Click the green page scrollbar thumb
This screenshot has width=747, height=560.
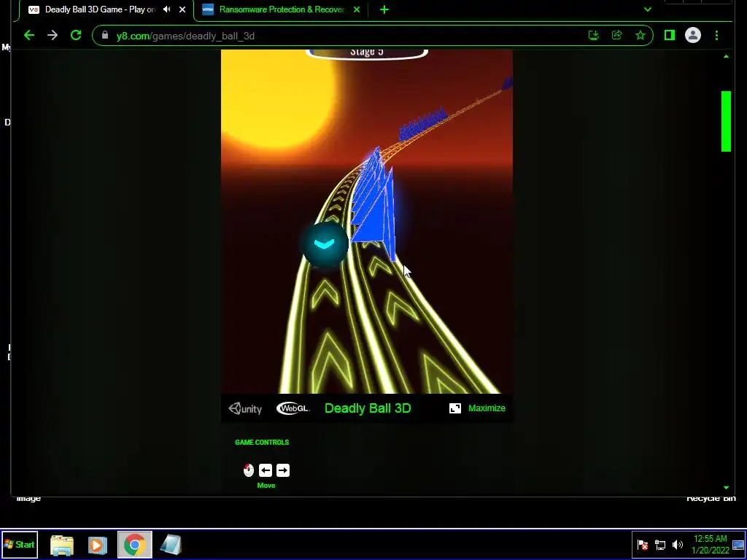[x=726, y=122]
